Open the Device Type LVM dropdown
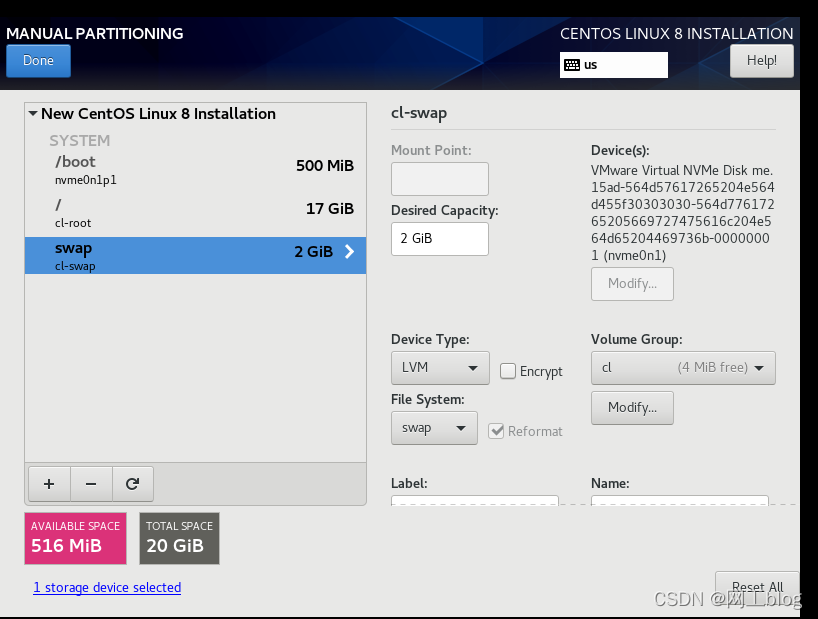Image resolution: width=818 pixels, height=619 pixels. click(x=440, y=368)
